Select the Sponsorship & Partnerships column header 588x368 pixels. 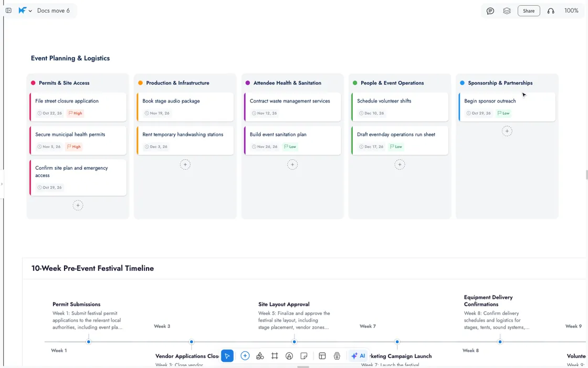[x=500, y=83]
